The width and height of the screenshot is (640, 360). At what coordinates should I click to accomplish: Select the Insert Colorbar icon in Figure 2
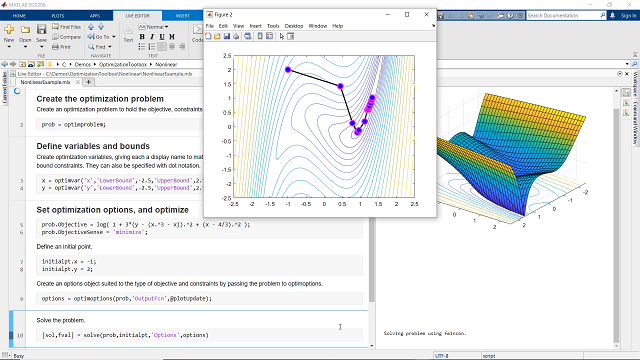point(260,36)
